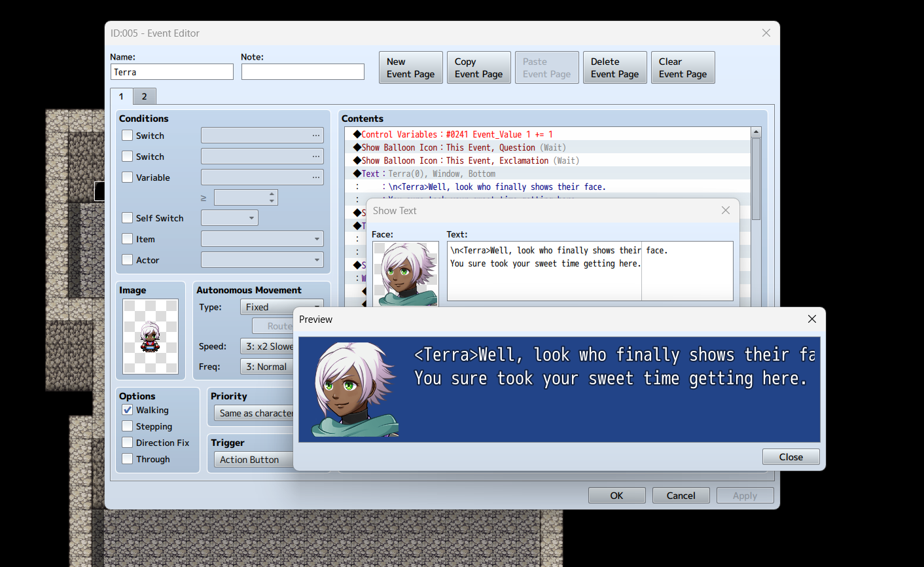Check the Self Switch condition
Viewport: 924px width, 567px height.
pos(127,218)
